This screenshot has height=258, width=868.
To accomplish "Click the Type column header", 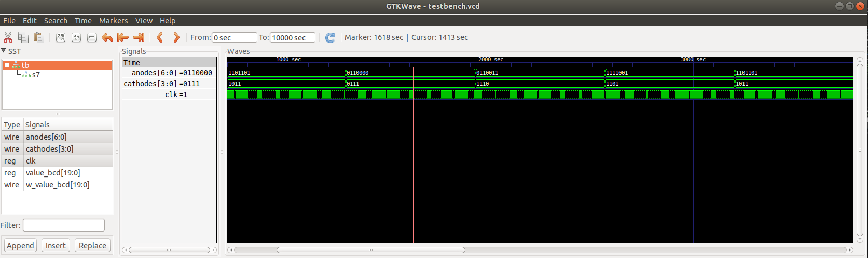I will 12,125.
